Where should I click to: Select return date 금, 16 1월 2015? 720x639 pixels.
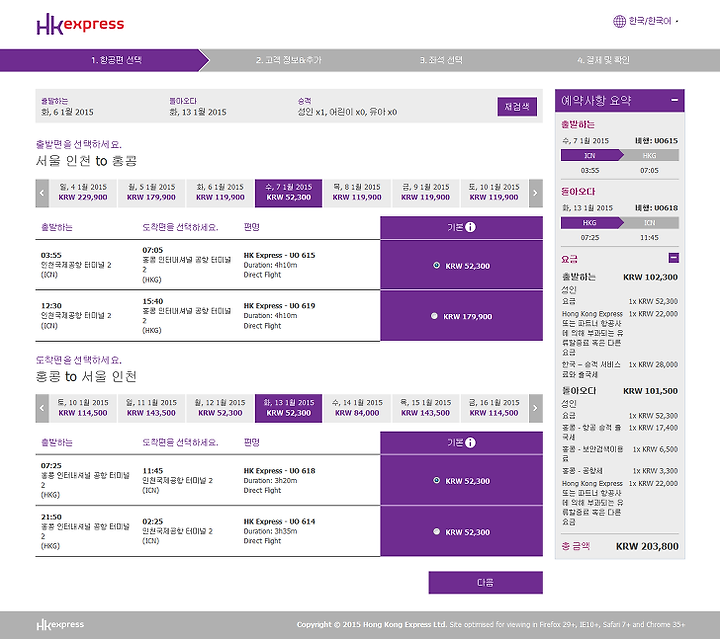pyautogui.click(x=494, y=408)
